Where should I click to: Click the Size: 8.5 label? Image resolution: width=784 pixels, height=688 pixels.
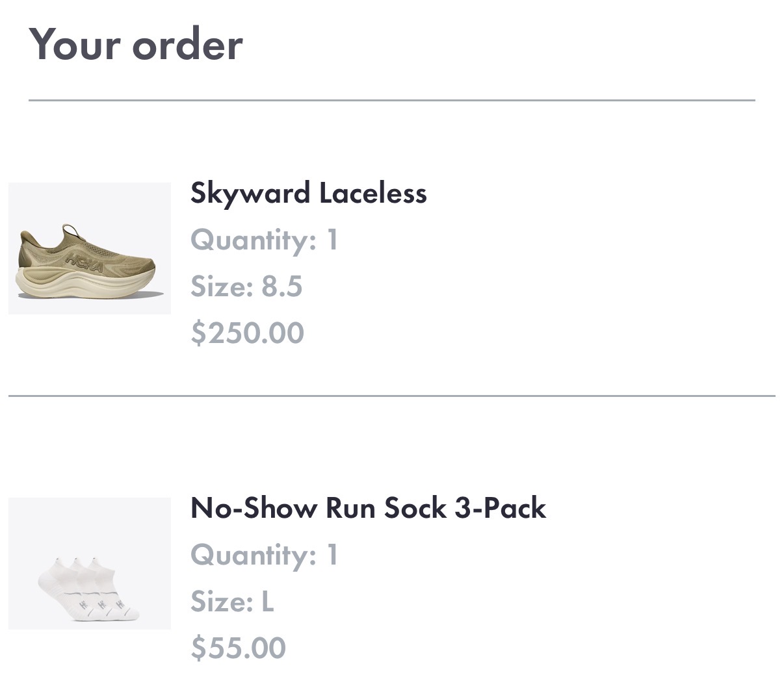tap(246, 287)
